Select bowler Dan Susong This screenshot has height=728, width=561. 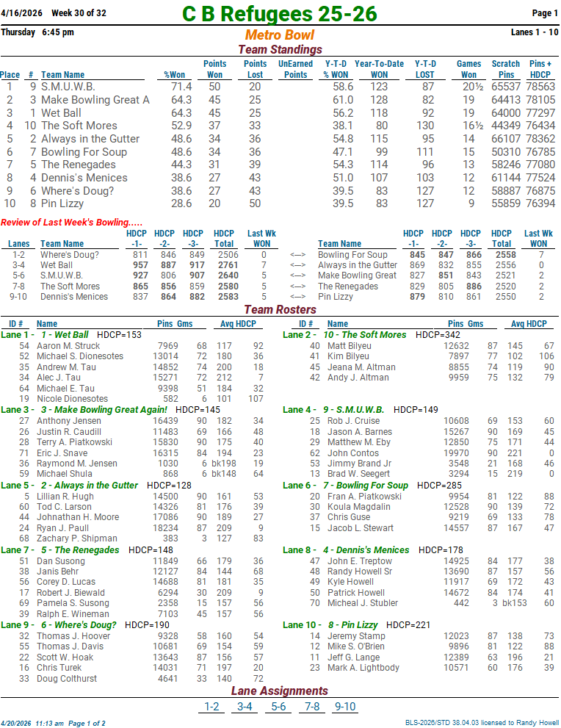coord(61,561)
